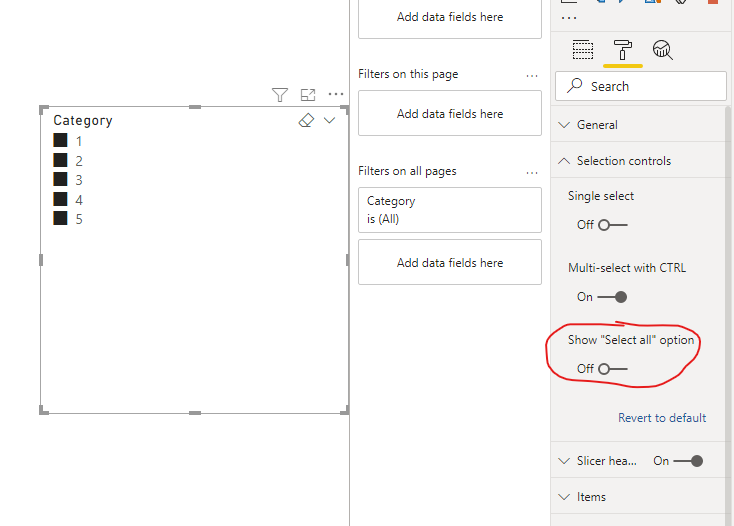Viewport: 734px width, 526px height.
Task: Open the Category is (All) filter card
Action: click(450, 210)
